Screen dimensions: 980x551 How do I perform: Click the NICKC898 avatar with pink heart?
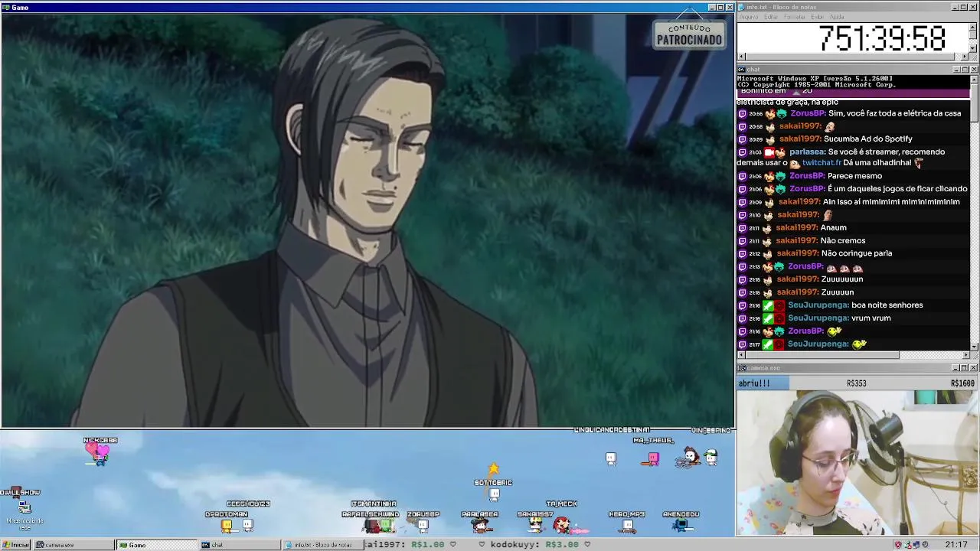coord(100,454)
